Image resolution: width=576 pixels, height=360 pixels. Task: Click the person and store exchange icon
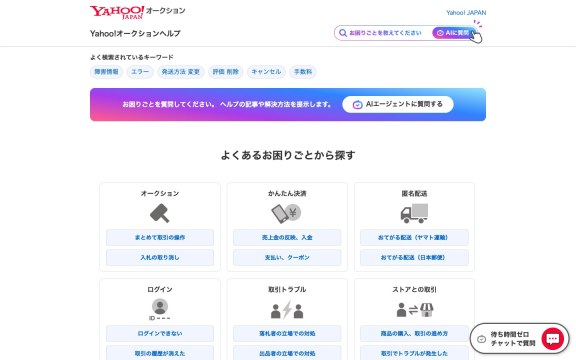click(x=415, y=310)
